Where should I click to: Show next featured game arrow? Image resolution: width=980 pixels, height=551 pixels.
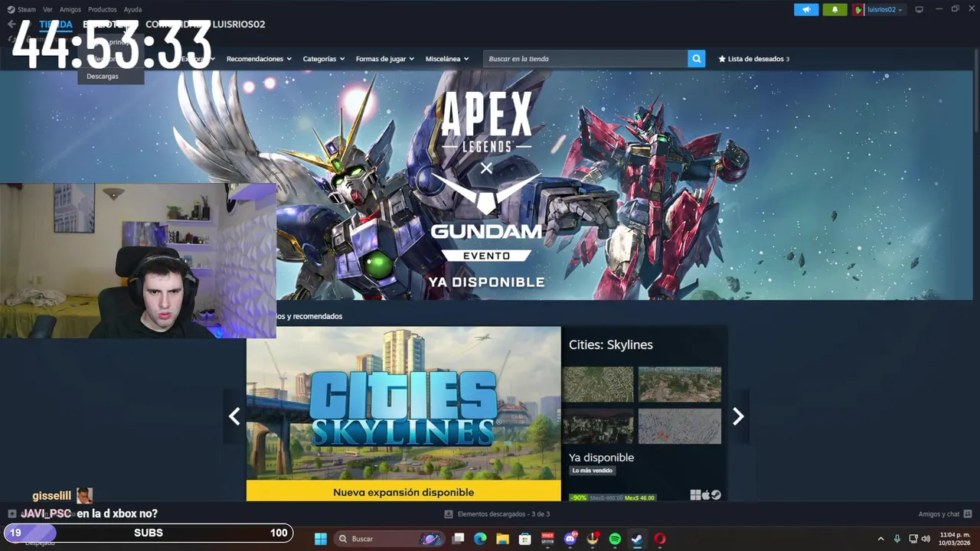(738, 416)
